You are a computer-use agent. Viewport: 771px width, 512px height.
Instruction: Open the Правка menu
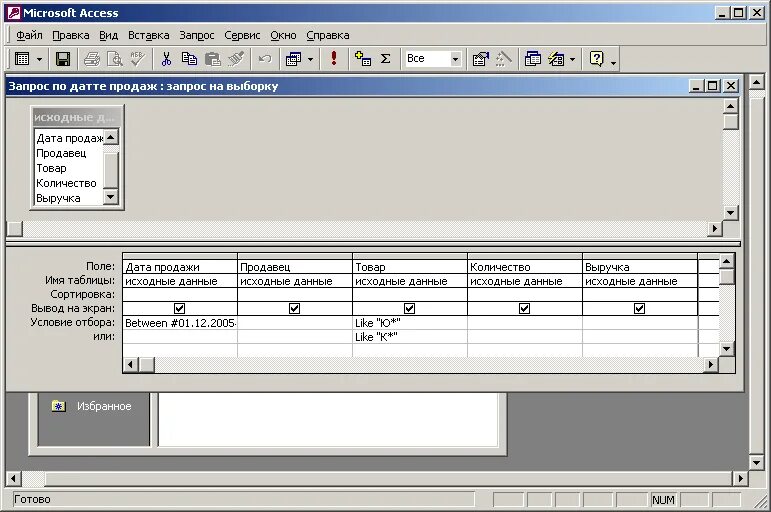pos(71,35)
